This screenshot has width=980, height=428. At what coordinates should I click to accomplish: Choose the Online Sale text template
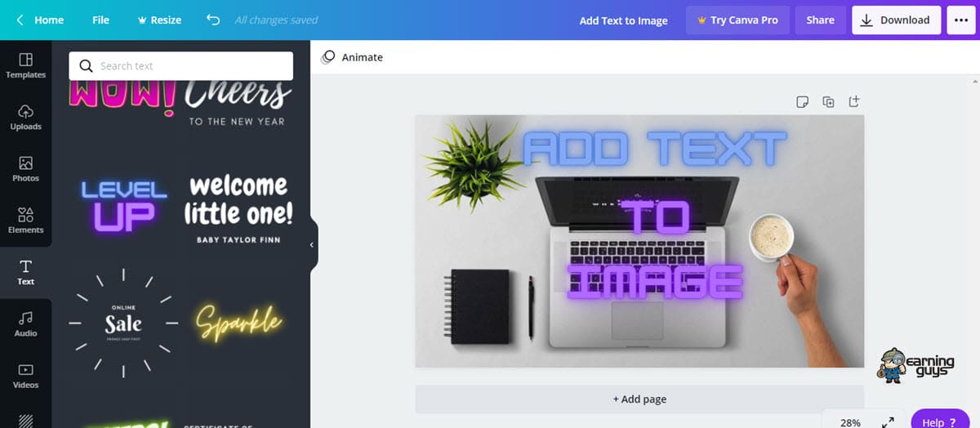pyautogui.click(x=123, y=323)
